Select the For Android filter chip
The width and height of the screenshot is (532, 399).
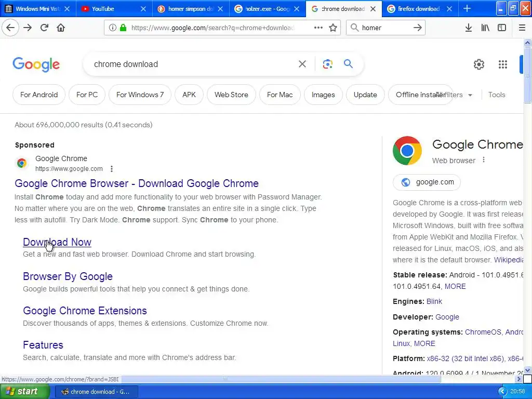[x=39, y=95]
